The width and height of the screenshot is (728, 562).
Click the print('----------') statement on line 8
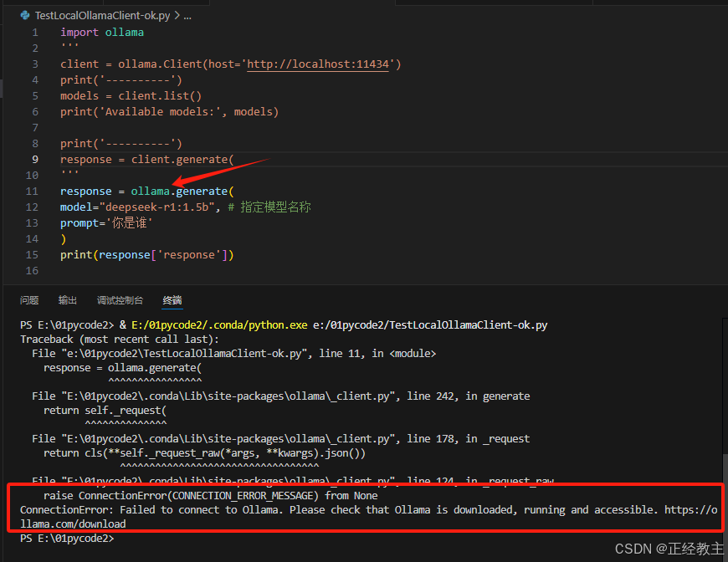[121, 143]
